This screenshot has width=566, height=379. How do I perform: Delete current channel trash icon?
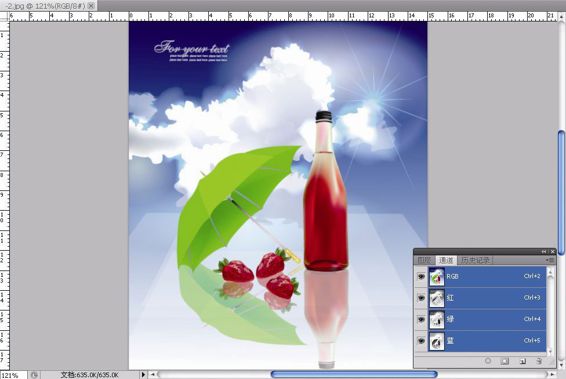click(x=539, y=361)
